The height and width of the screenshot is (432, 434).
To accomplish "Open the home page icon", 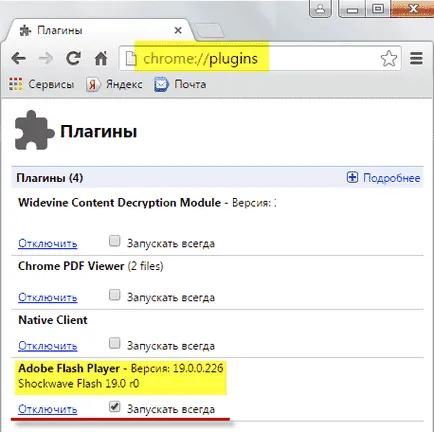I will [101, 58].
